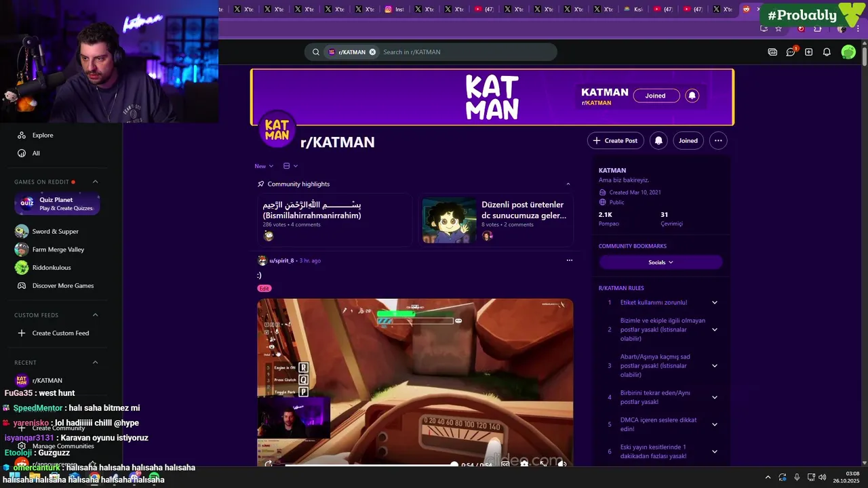Switch to the Ksi browser tab
Screen dimensions: 868x488
pyautogui.click(x=633, y=9)
